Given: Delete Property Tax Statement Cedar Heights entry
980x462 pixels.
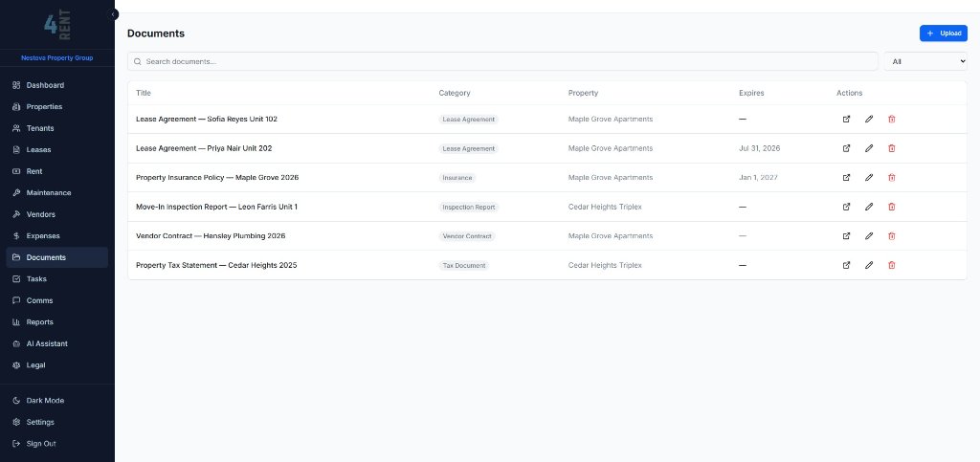Looking at the screenshot, I should tap(891, 265).
